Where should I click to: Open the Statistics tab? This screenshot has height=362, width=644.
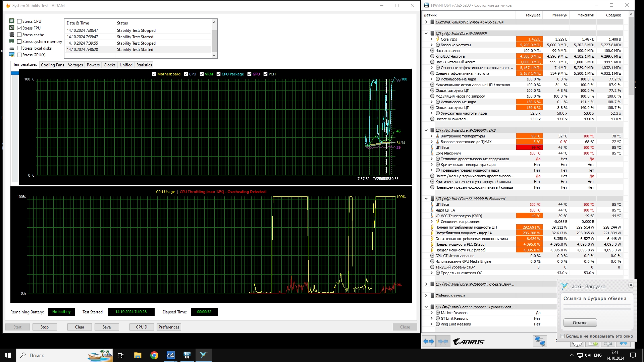[x=144, y=65]
